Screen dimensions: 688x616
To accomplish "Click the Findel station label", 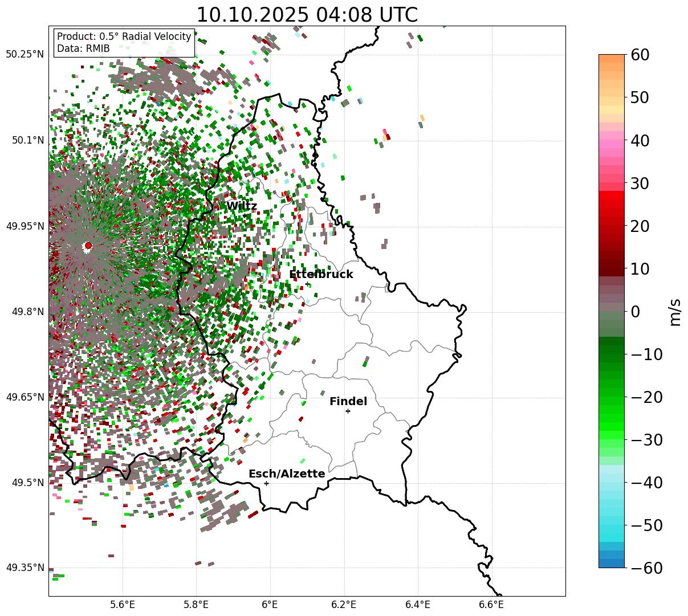I will tap(348, 402).
